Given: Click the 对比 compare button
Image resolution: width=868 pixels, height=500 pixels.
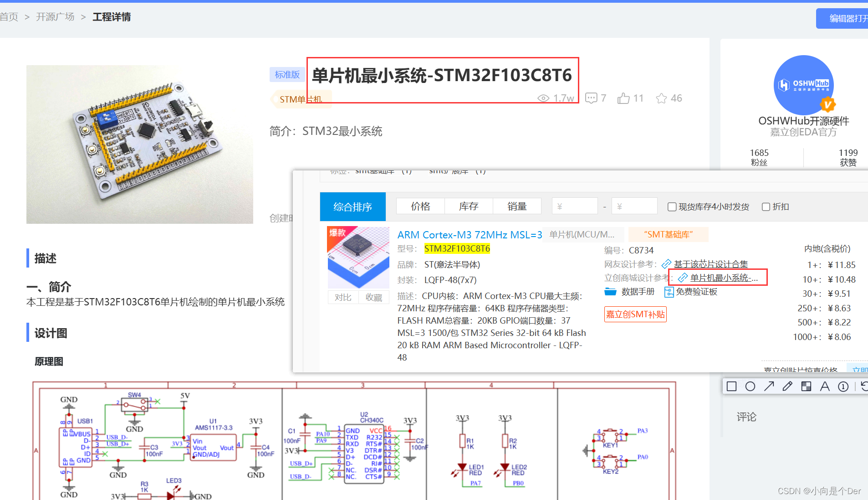Looking at the screenshot, I should (x=343, y=297).
